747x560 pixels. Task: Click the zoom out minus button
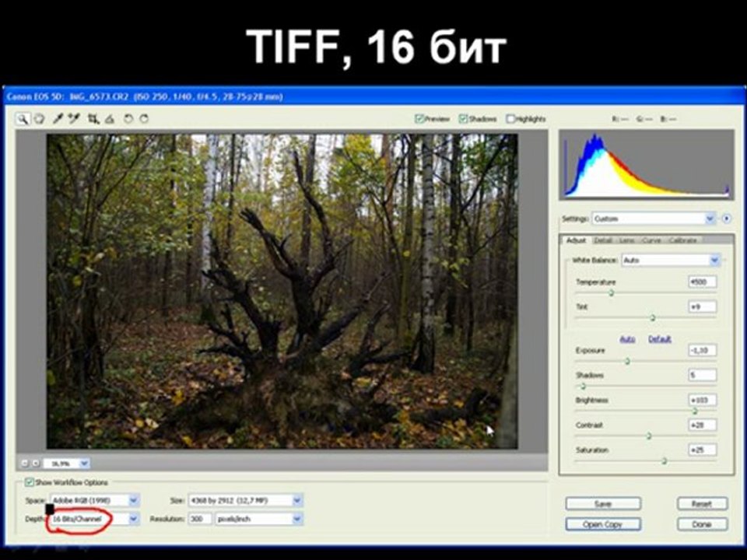25,463
